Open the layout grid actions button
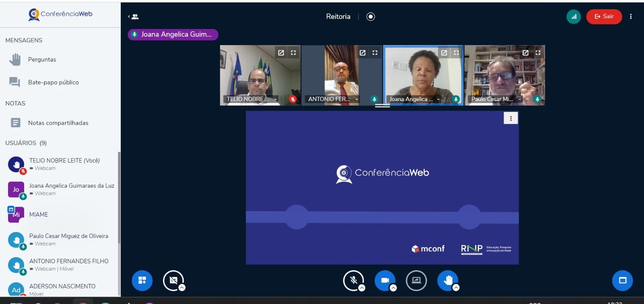This screenshot has width=644, height=304. 142,280
